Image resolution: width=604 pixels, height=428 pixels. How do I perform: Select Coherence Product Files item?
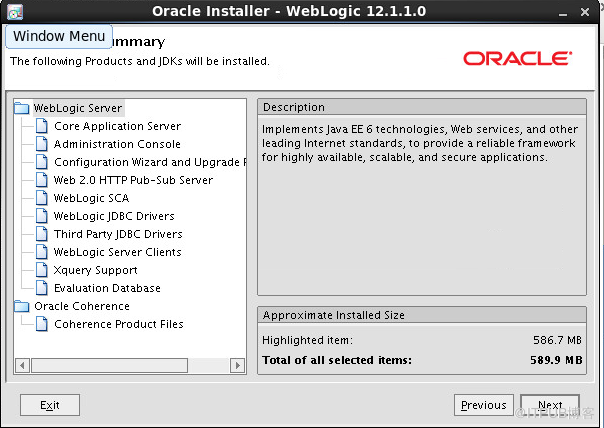coord(119,324)
